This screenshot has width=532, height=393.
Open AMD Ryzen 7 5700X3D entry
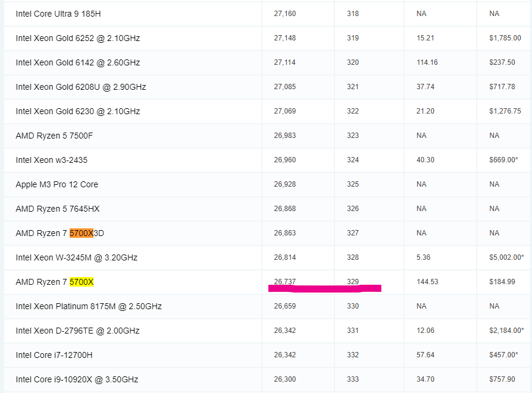60,233
